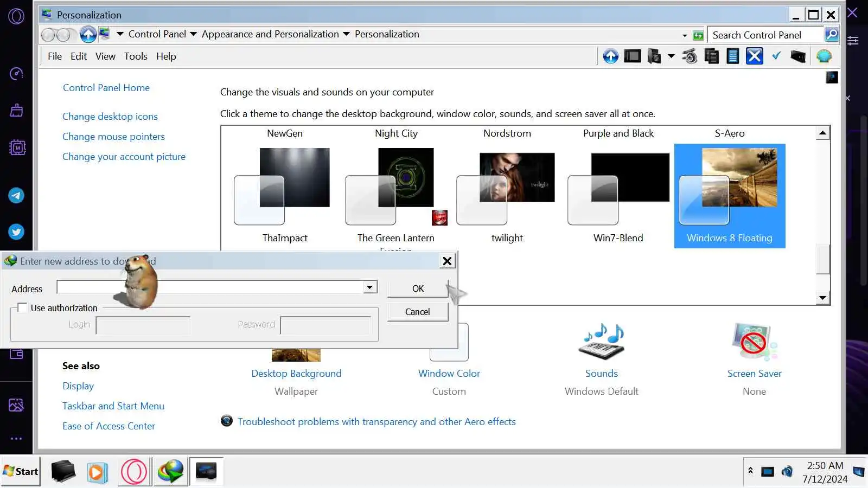Screen dimensions: 868x488
Task: Expand the Address dropdown in download dialog
Action: [370, 287]
